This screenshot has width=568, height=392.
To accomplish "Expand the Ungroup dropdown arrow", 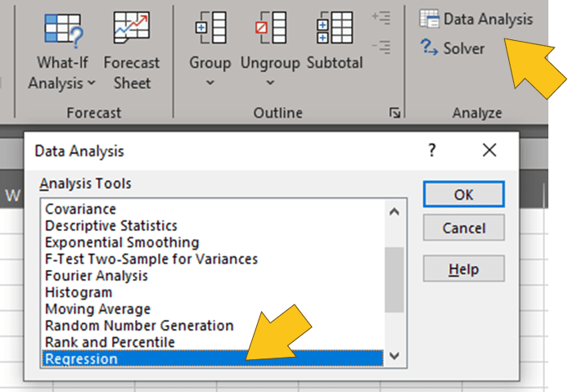I will 270,83.
